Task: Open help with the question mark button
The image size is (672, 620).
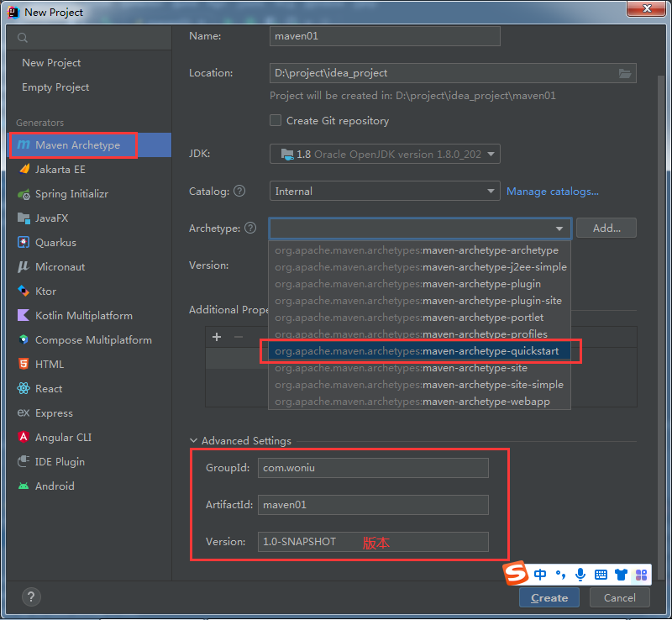Action: [31, 596]
